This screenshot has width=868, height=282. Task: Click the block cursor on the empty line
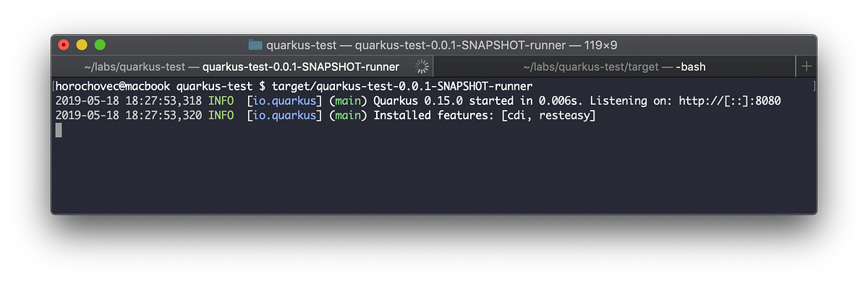click(x=59, y=130)
